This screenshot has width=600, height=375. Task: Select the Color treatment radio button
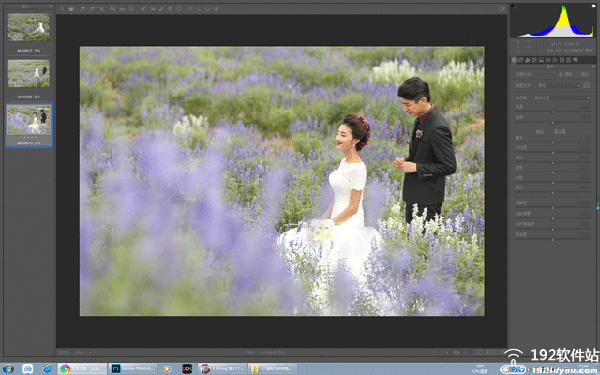tap(561, 75)
